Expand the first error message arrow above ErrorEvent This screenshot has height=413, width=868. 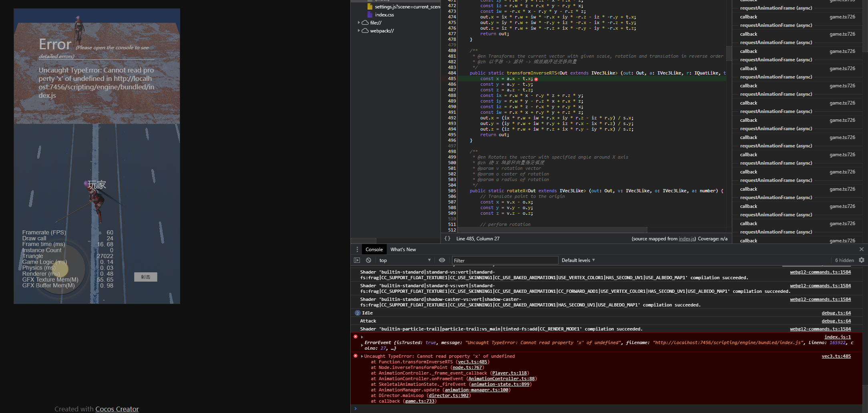tap(362, 337)
